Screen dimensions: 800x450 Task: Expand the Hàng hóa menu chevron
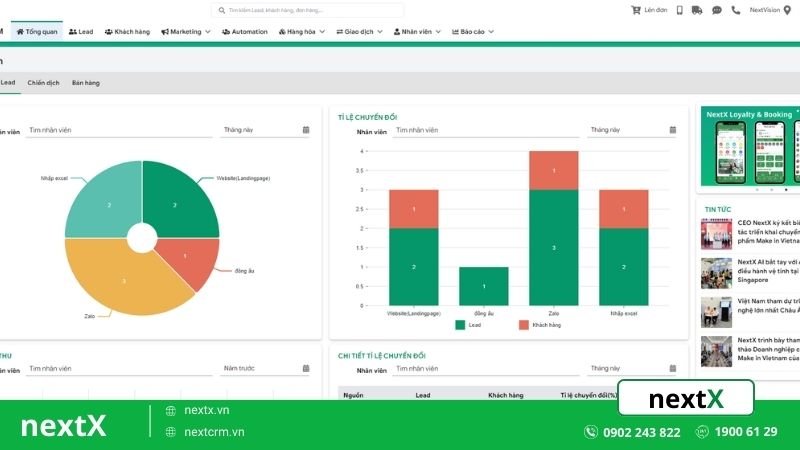click(322, 32)
